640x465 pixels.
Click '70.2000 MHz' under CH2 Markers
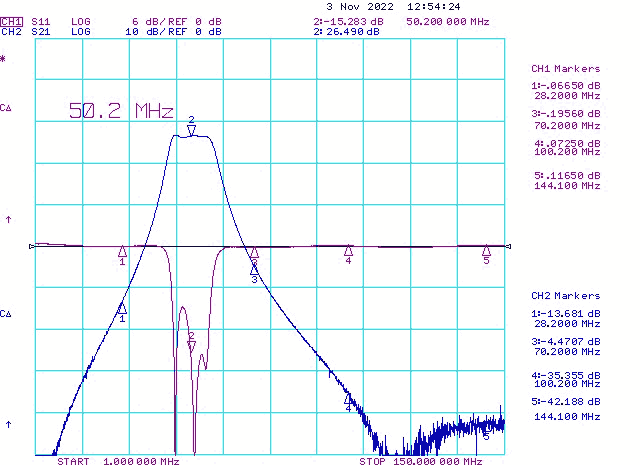point(567,352)
